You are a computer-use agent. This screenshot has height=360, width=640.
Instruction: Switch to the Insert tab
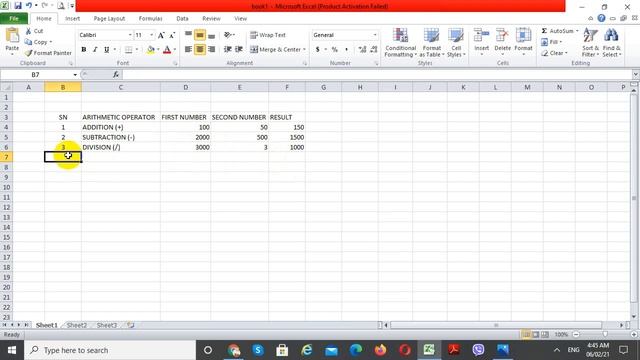click(x=72, y=18)
